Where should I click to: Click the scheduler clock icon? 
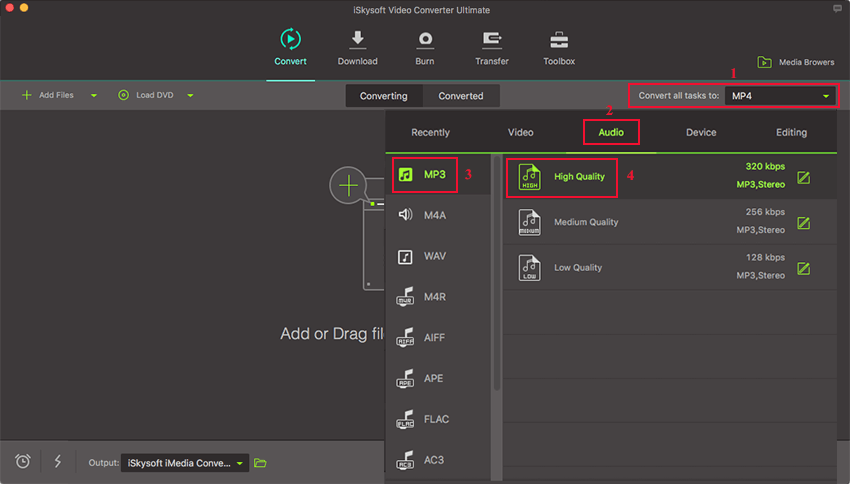pos(23,461)
